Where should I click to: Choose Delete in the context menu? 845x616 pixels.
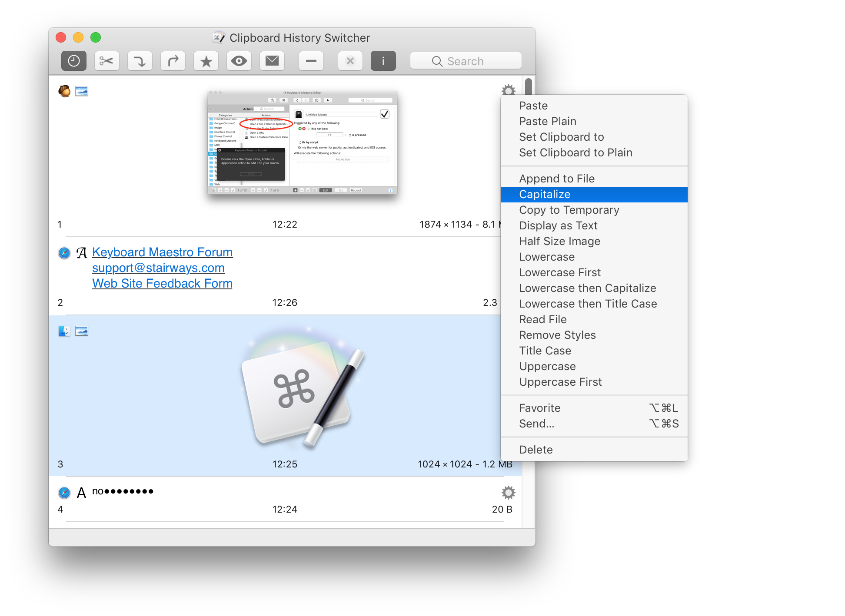(536, 450)
